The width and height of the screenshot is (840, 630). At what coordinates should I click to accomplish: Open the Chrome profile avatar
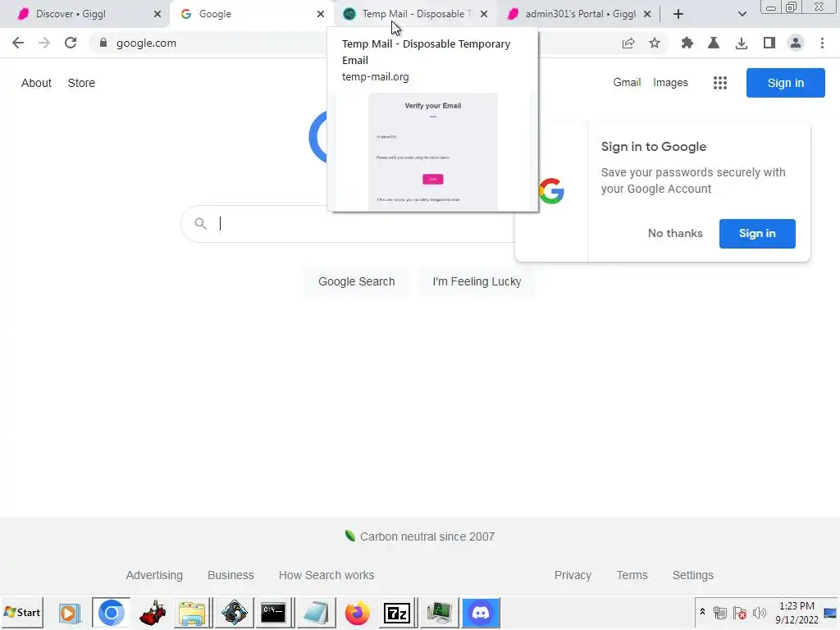(x=796, y=43)
